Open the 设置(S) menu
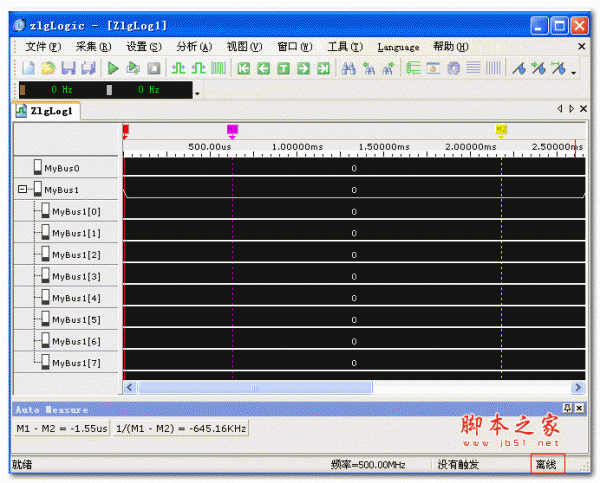The height and width of the screenshot is (483, 600). pyautogui.click(x=144, y=47)
